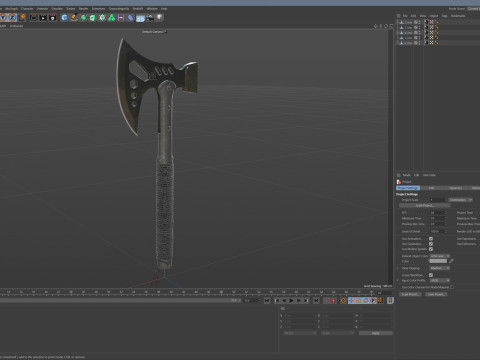Open the Simulate menu
The width and height of the screenshot is (480, 360).
(x=57, y=9)
